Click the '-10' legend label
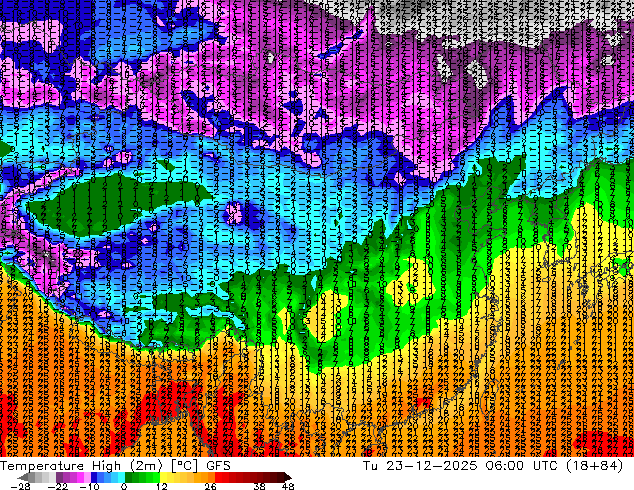 pyautogui.click(x=89, y=486)
